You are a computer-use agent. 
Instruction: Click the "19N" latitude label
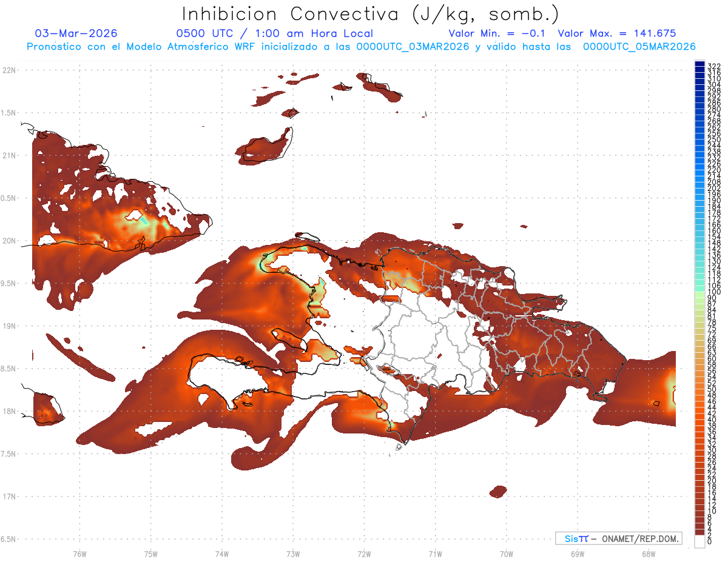[9, 326]
